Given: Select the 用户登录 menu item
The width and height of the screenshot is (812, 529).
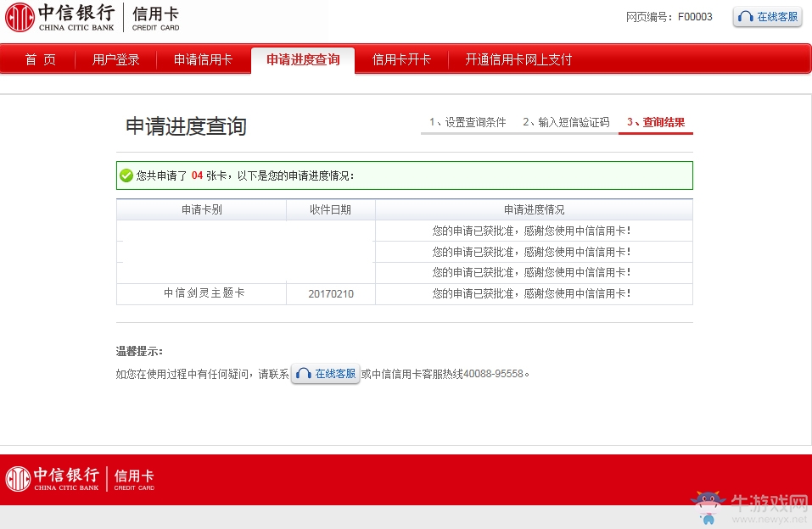Looking at the screenshot, I should point(115,59).
